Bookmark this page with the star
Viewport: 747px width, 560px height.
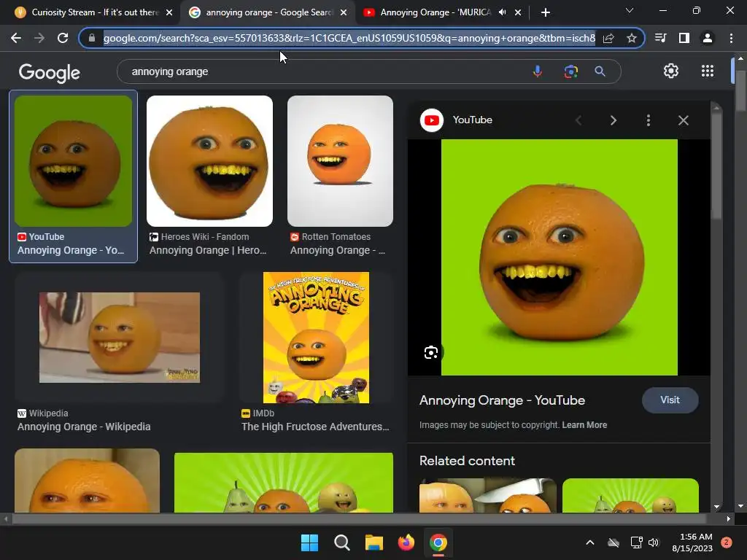[632, 38]
